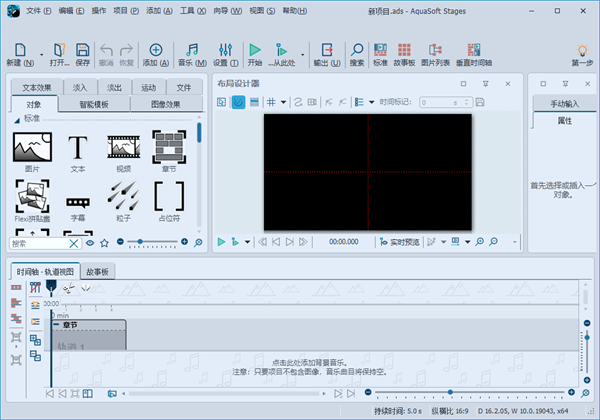Pick the 粒子 (particle) object icon

124,197
